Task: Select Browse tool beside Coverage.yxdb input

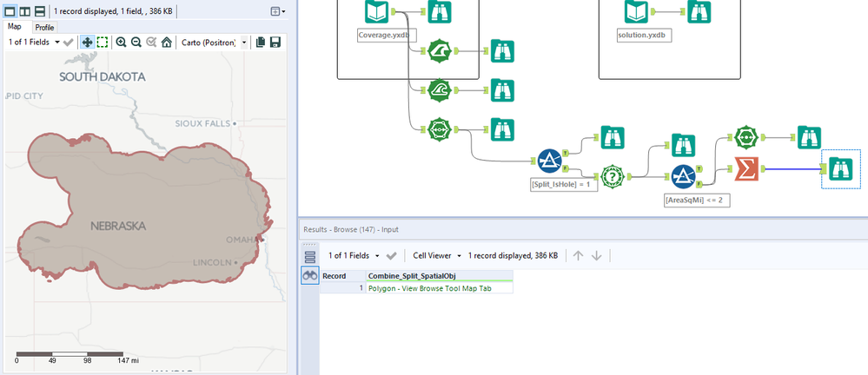Action: 440,11
